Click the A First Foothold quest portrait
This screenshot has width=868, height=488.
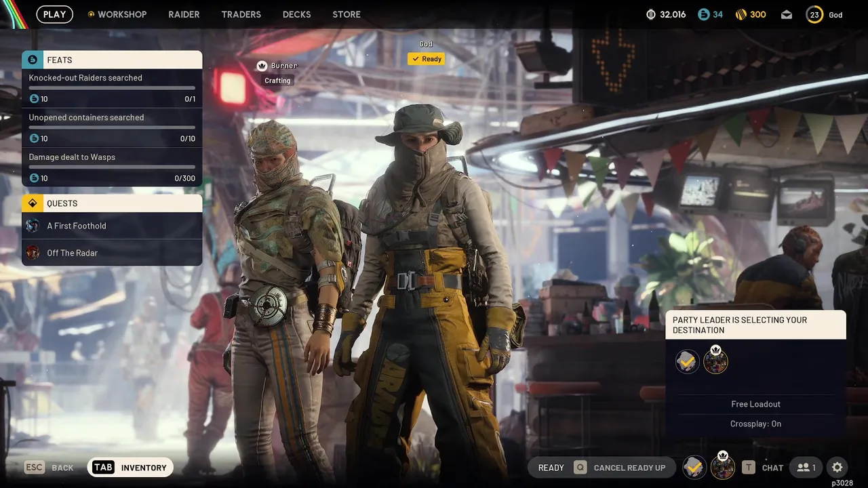[33, 226]
